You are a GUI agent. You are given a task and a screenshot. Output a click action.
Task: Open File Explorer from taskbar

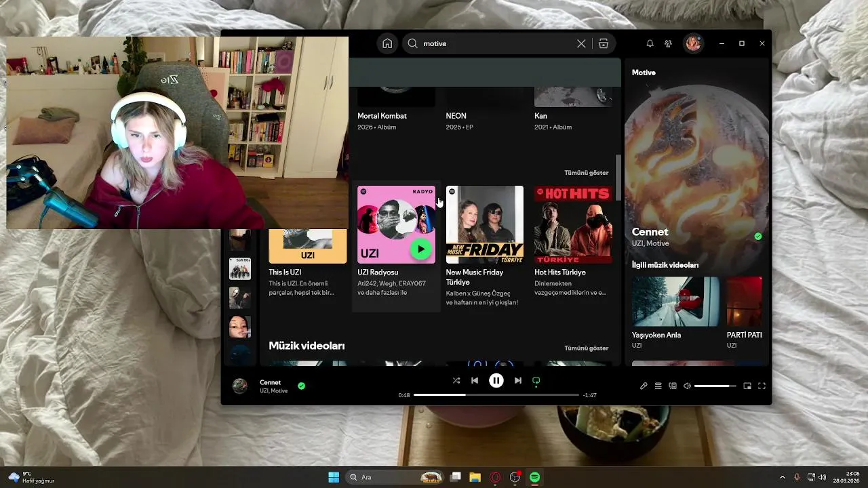coord(475,477)
